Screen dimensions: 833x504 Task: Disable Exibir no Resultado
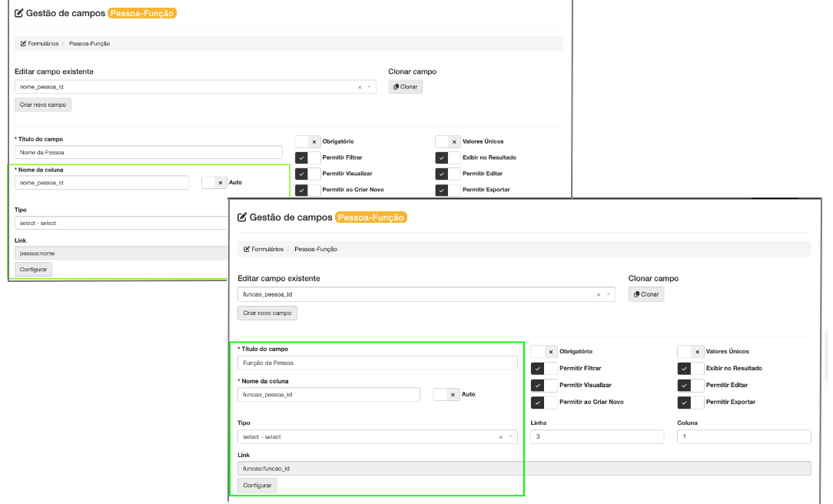pos(682,368)
